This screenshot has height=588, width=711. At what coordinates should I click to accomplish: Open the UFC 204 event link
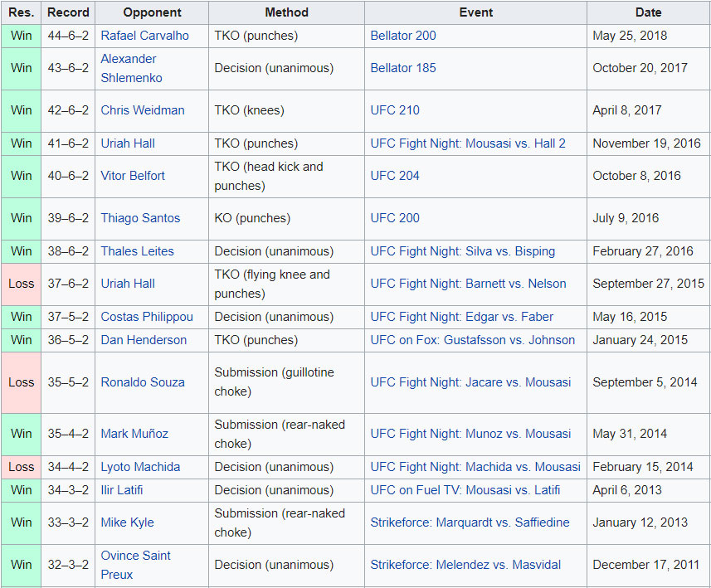[x=395, y=176]
